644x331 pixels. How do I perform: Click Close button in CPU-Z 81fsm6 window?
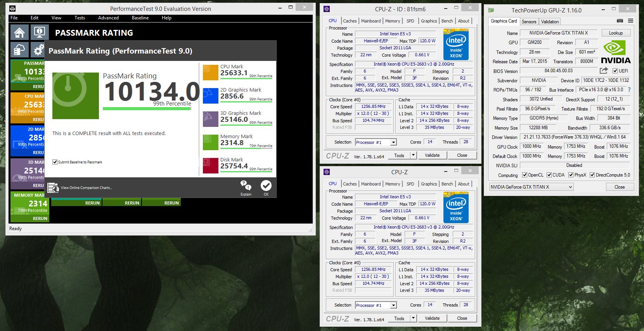pyautogui.click(x=462, y=155)
